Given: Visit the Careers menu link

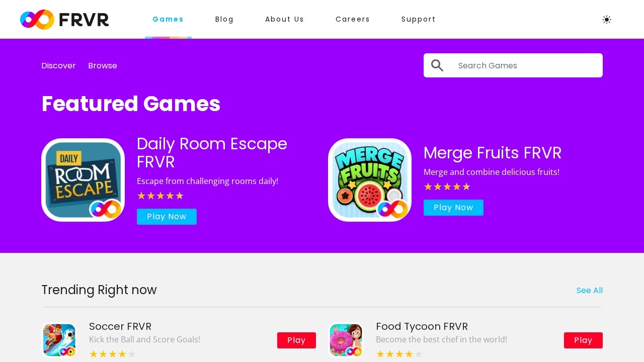Looking at the screenshot, I should click(x=353, y=19).
